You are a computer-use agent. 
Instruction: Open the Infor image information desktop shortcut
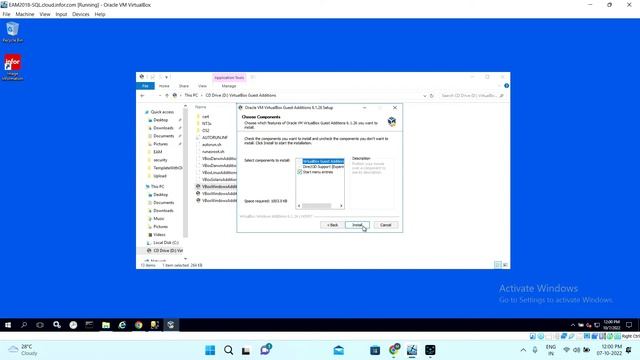pos(12,67)
